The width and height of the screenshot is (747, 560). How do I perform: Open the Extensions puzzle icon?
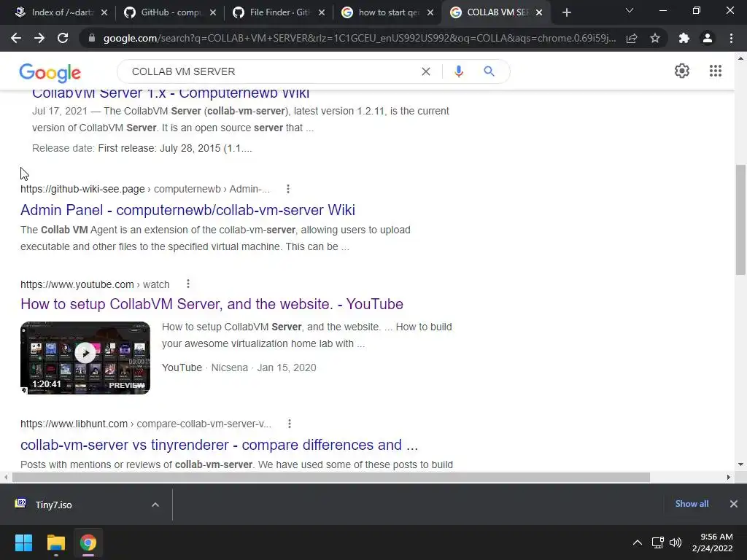point(684,38)
